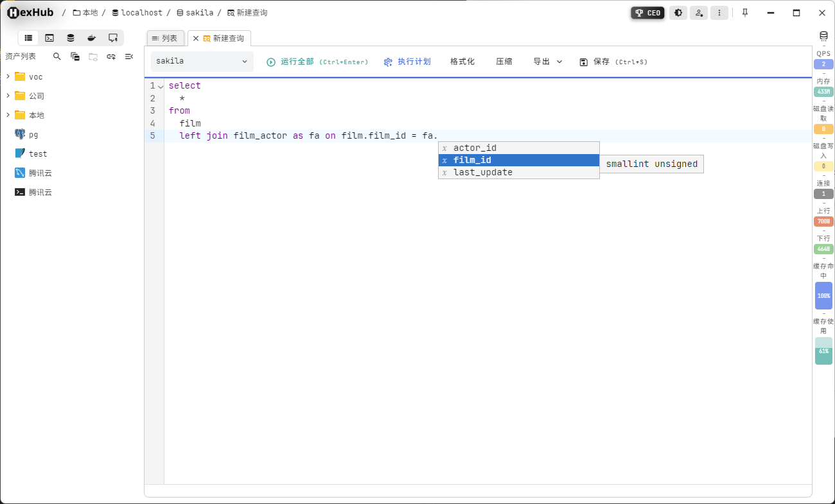Close the 新建查询 tab

click(196, 38)
